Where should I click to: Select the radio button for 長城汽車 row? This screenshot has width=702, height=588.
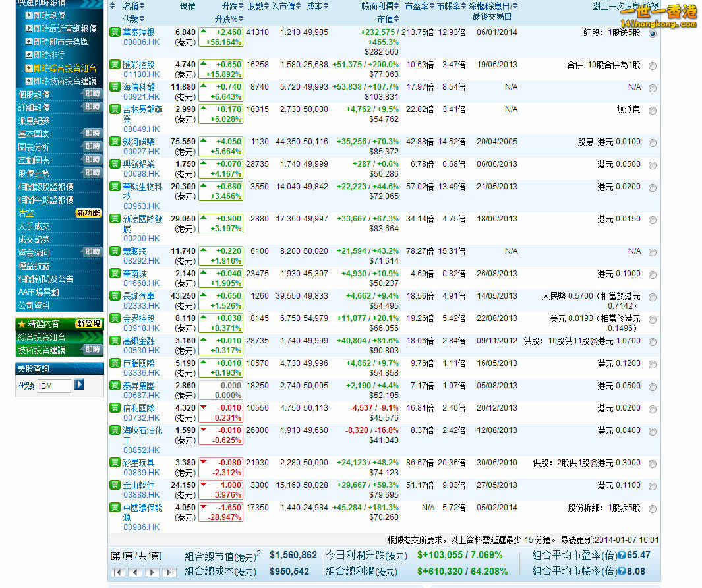pos(653,297)
